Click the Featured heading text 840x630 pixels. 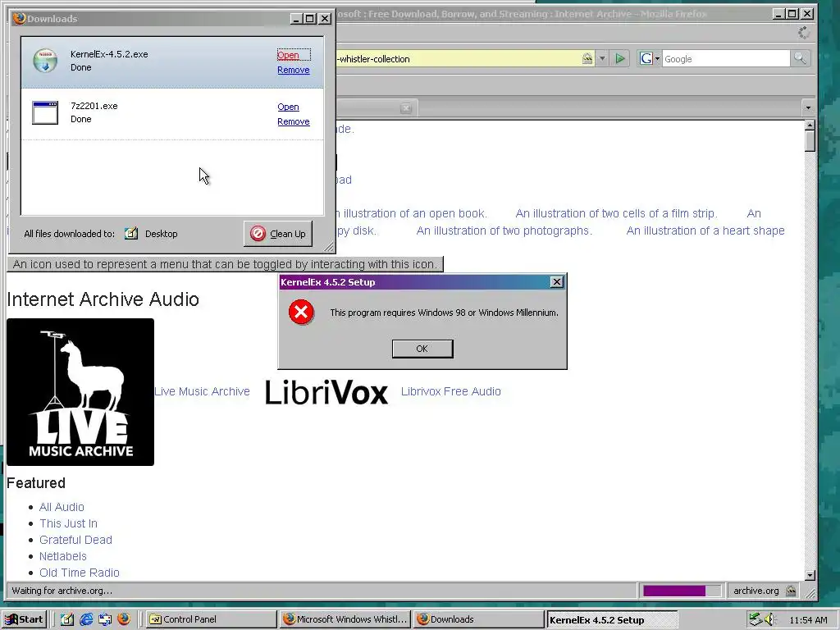click(36, 483)
